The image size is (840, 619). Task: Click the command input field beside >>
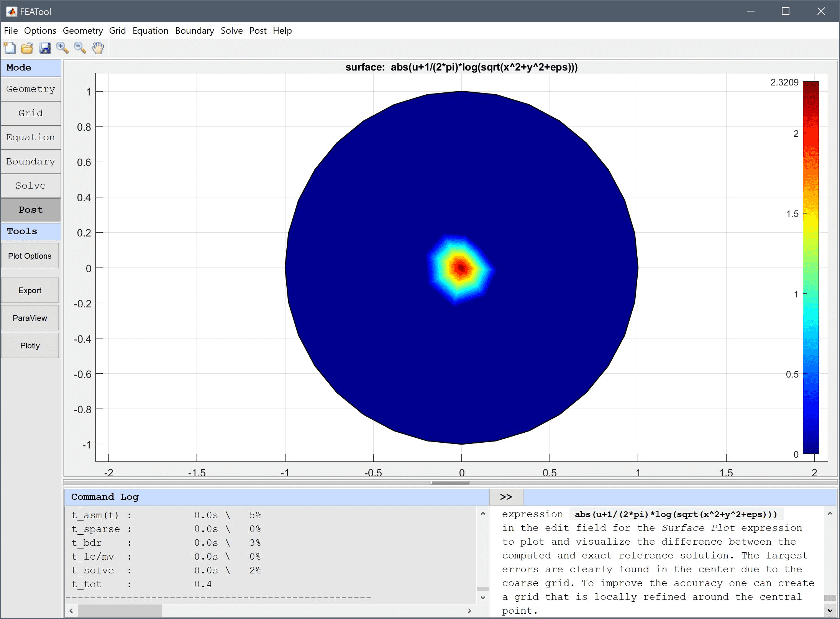[680, 497]
